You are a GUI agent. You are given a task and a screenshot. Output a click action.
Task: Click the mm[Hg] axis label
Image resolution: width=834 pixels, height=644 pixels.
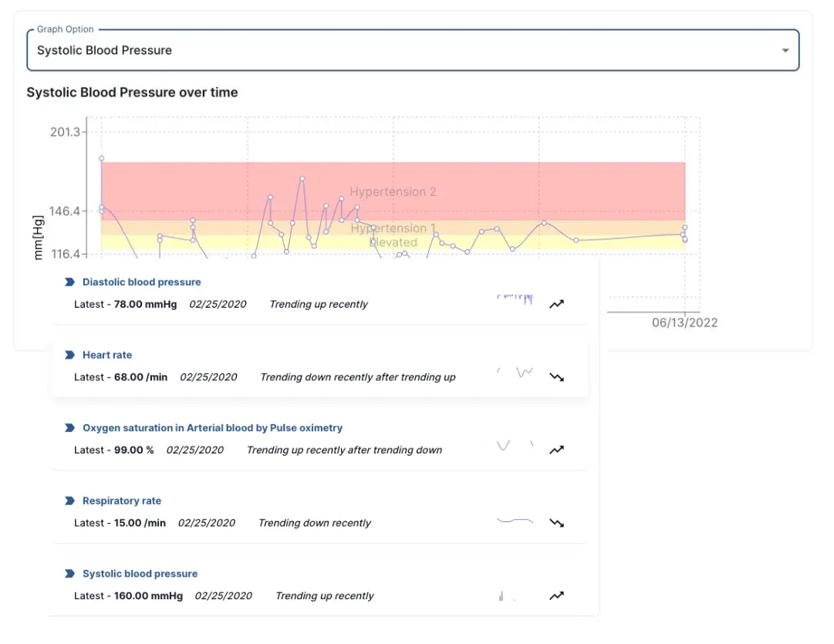(38, 238)
